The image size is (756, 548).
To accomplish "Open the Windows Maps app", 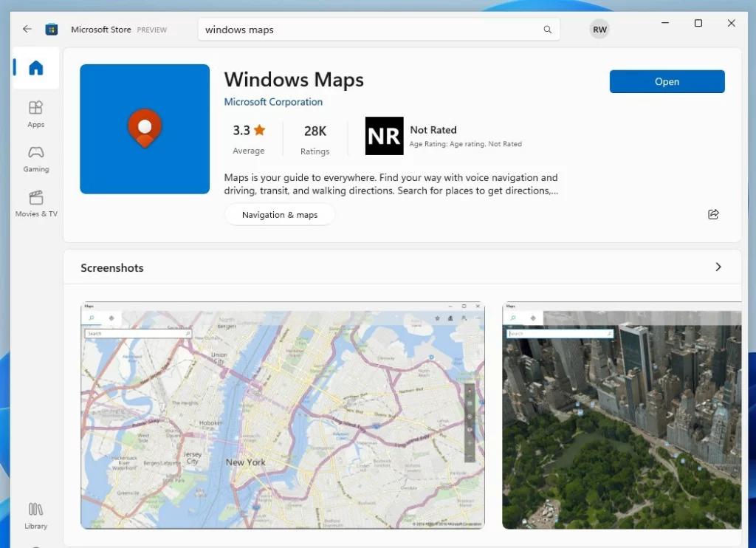I will [x=667, y=81].
